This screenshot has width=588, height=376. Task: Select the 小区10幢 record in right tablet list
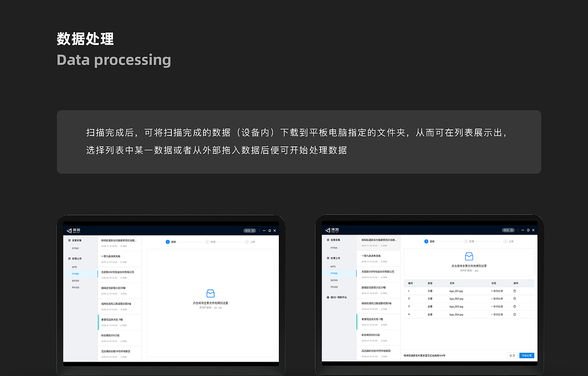pos(379,290)
